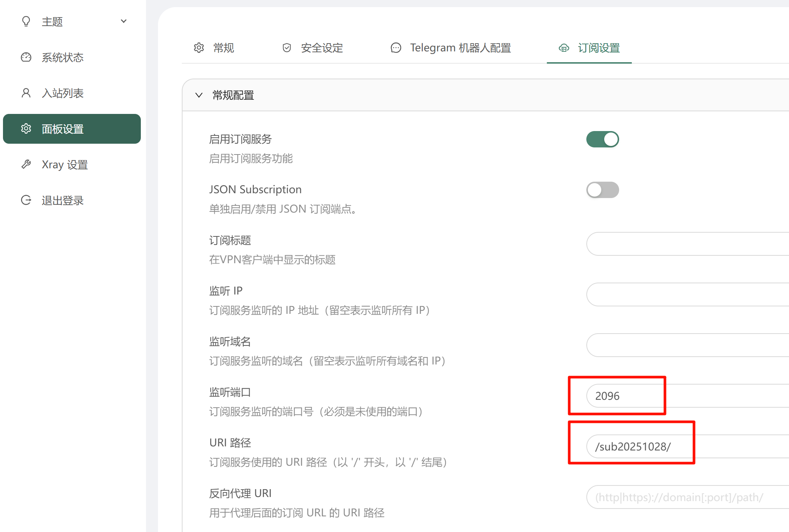Click the system status dashboard icon
789x532 pixels.
tap(26, 57)
